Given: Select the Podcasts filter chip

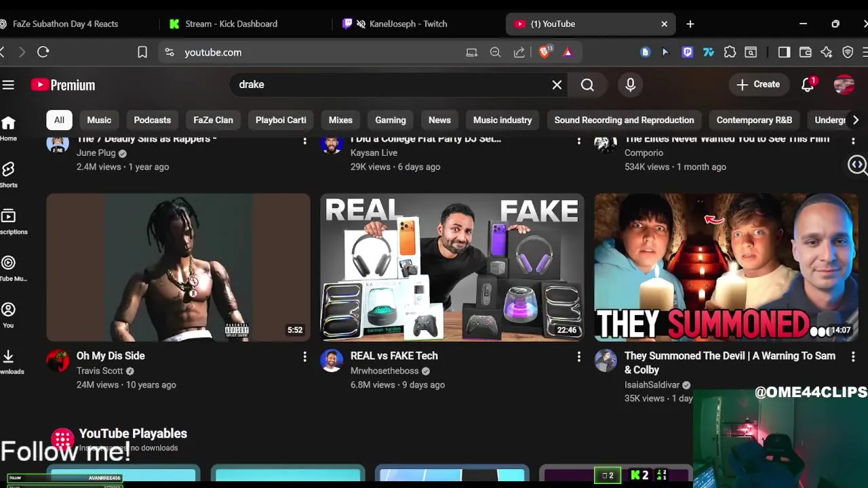Looking at the screenshot, I should [152, 120].
